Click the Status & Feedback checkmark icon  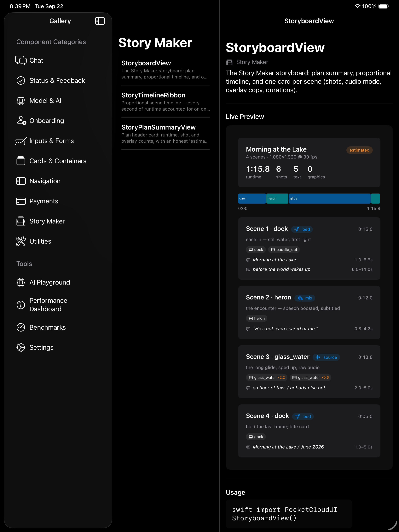pyautogui.click(x=21, y=80)
